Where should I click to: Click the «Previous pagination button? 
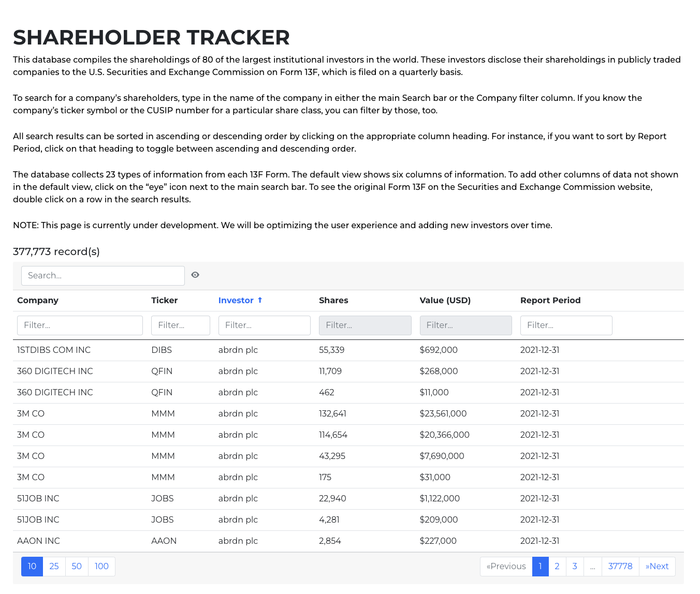click(x=506, y=566)
